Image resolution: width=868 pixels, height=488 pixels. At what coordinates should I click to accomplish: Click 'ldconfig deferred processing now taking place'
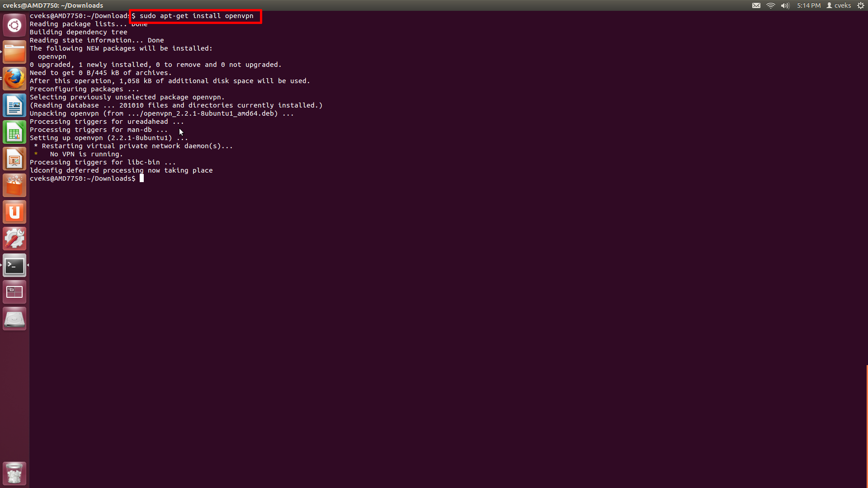click(121, 170)
